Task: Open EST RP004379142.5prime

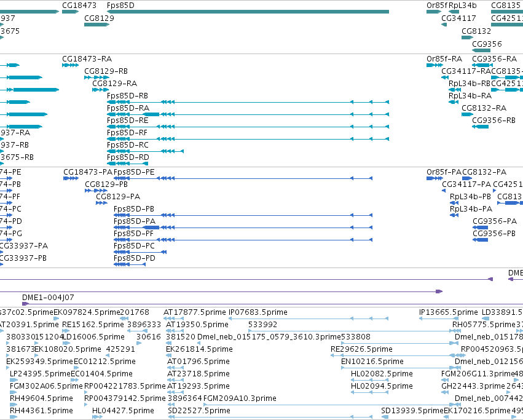Action: coord(125,398)
